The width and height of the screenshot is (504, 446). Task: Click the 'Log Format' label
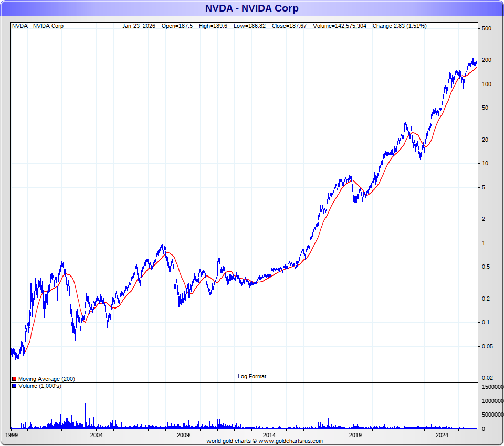252,376
